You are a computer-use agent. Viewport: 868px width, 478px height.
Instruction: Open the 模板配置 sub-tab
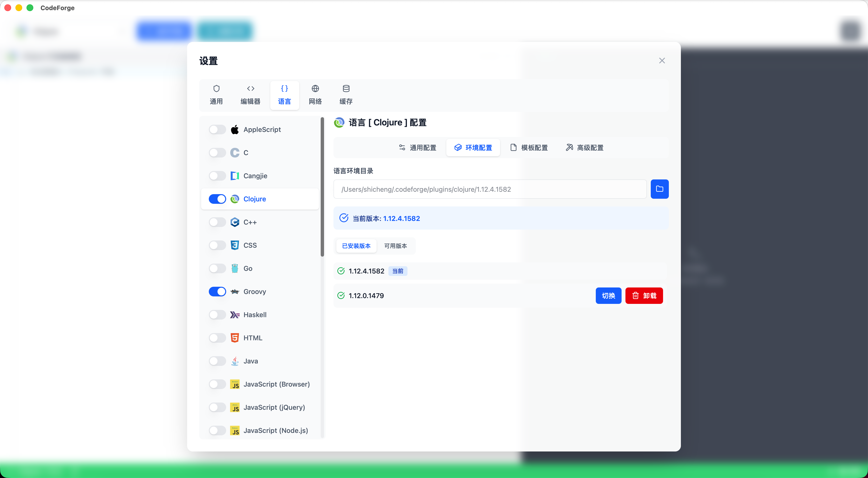click(x=529, y=148)
